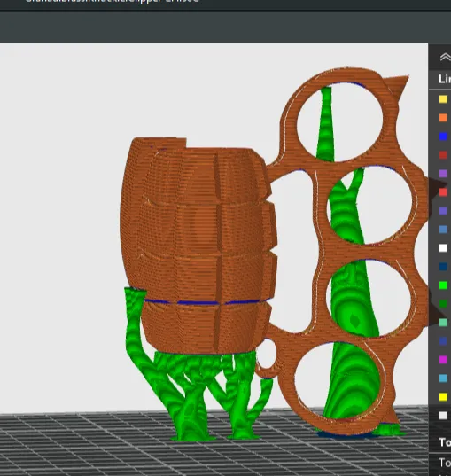The height and width of the screenshot is (476, 451).
Task: Toggle the slate violet swatch below bright red
Action: click(443, 211)
